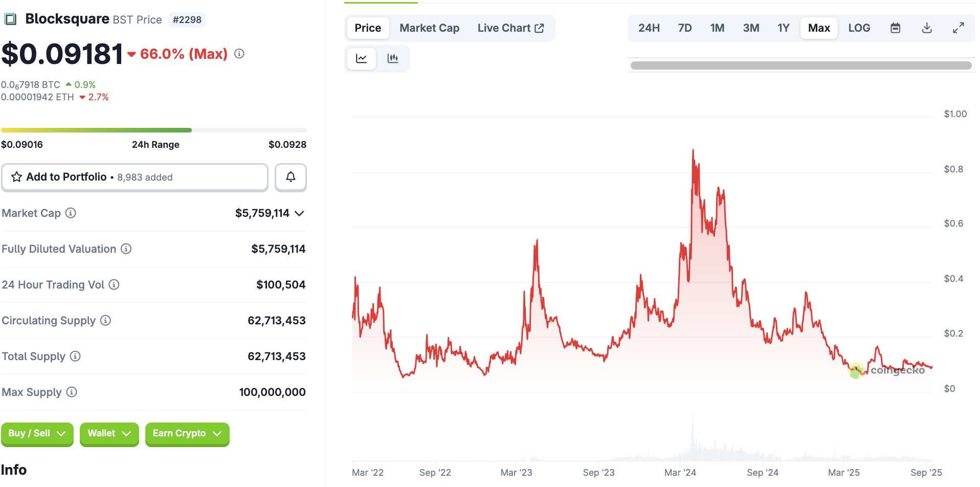Switch to line chart view icon
The height and width of the screenshot is (487, 980).
tap(362, 58)
